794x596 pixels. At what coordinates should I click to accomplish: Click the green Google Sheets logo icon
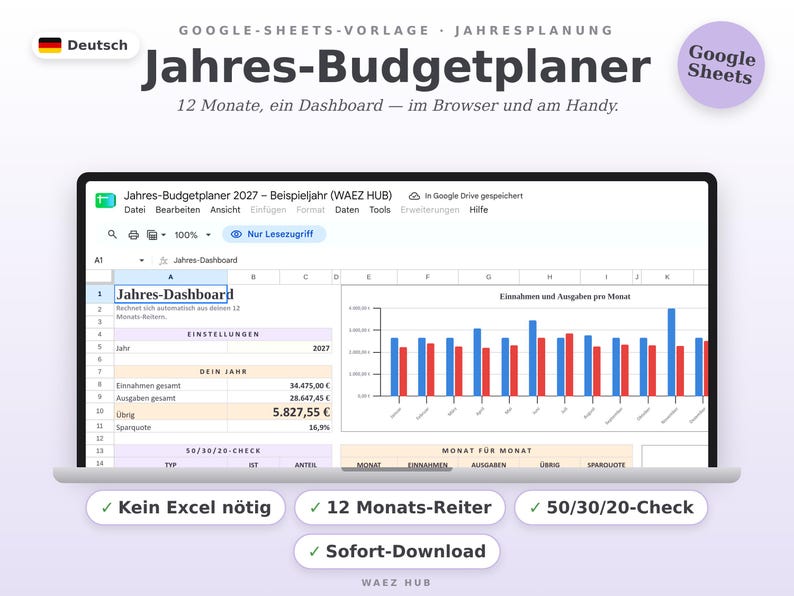pyautogui.click(x=105, y=201)
